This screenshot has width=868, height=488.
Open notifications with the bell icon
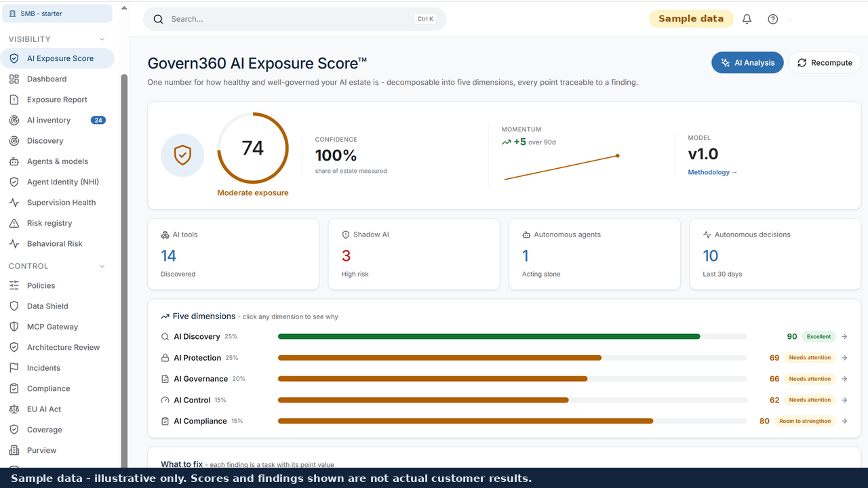point(747,19)
